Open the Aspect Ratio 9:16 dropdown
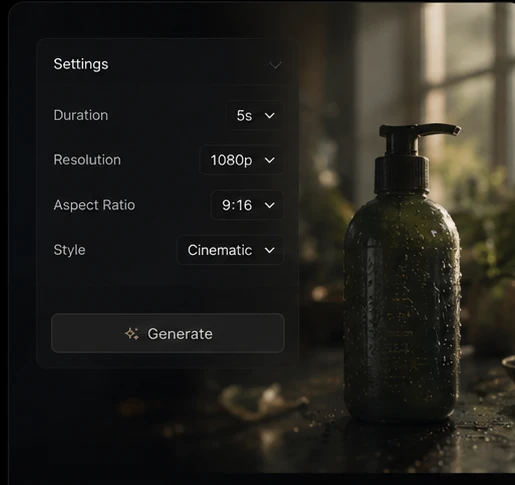Screen dimensions: 515x485 point(248,205)
